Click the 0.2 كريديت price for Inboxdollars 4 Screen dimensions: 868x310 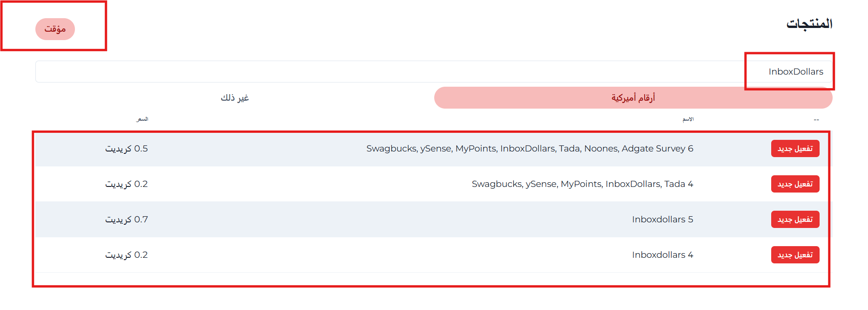127,255
